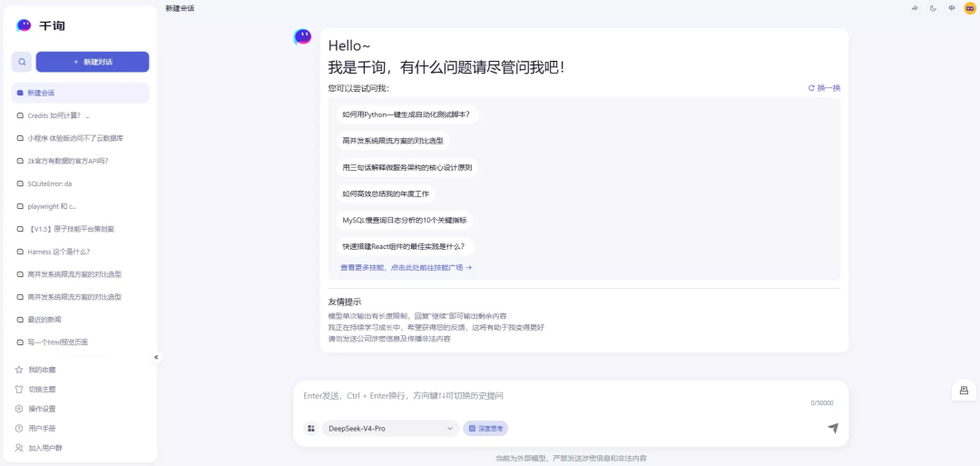This screenshot has width=980, height=466.
Task: Follow the 查看更多技能 link to skill plaza
Action: click(x=406, y=268)
